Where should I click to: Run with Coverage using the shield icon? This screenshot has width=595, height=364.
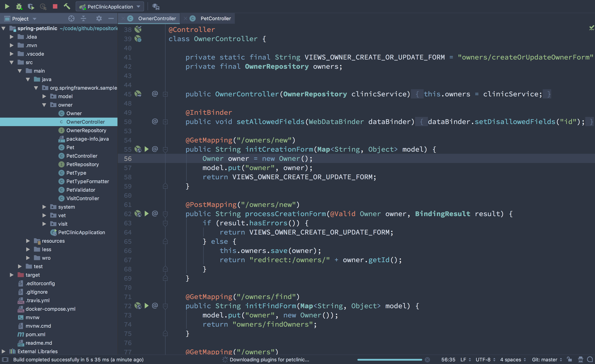point(31,7)
